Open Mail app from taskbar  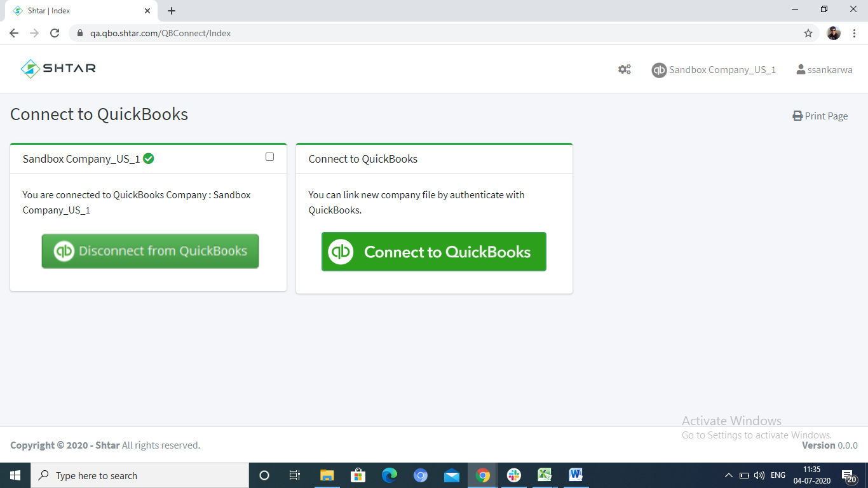pyautogui.click(x=452, y=475)
